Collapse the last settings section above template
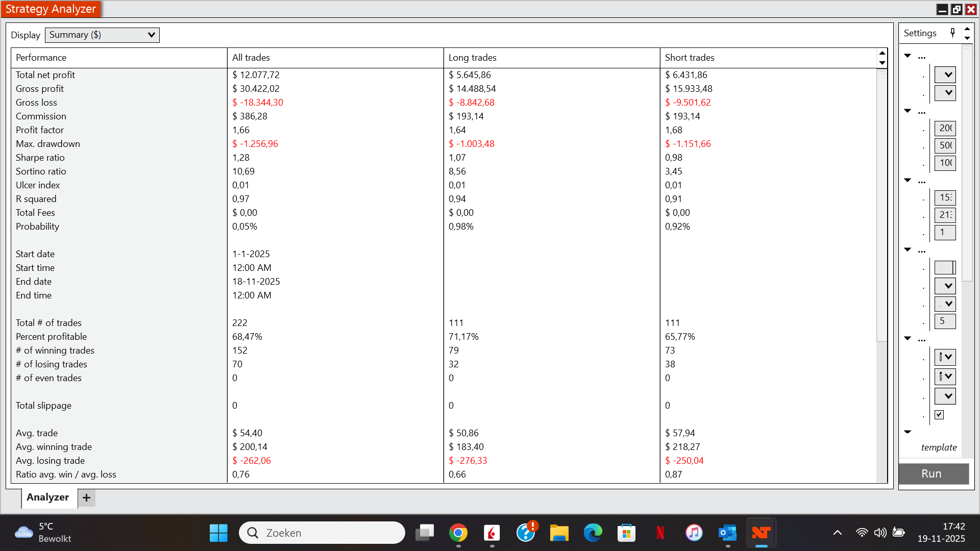This screenshot has width=980, height=551. [x=908, y=432]
